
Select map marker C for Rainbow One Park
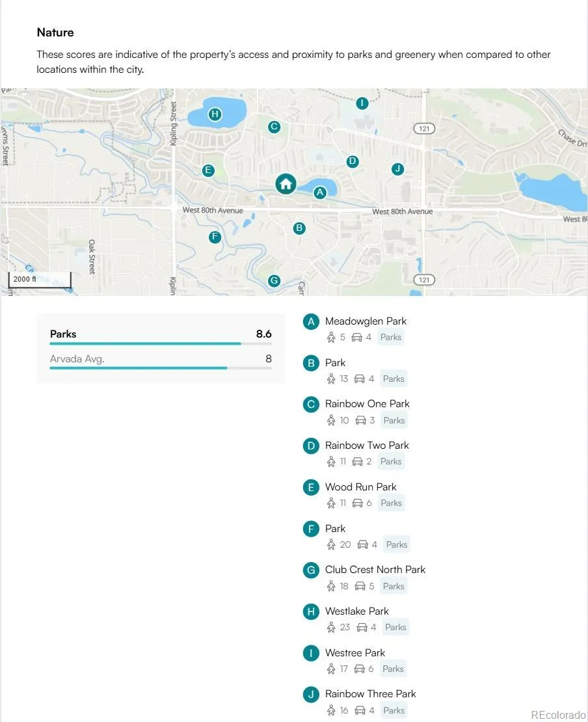(274, 127)
